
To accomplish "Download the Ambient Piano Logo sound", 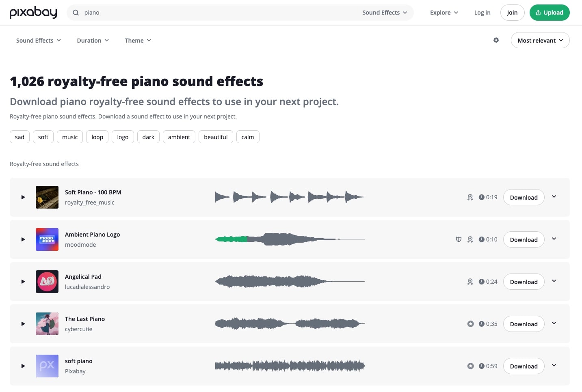I will [524, 239].
